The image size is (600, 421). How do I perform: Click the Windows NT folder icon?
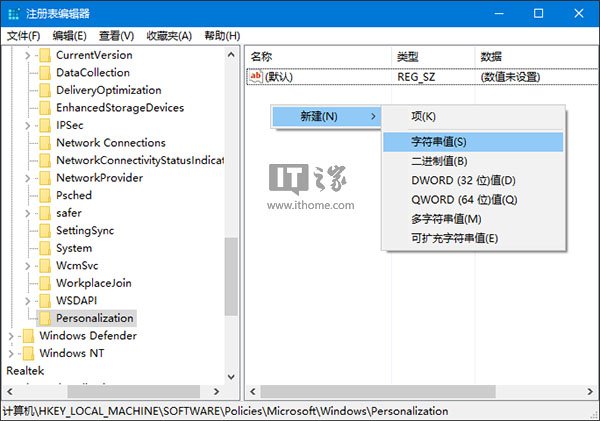[x=27, y=353]
